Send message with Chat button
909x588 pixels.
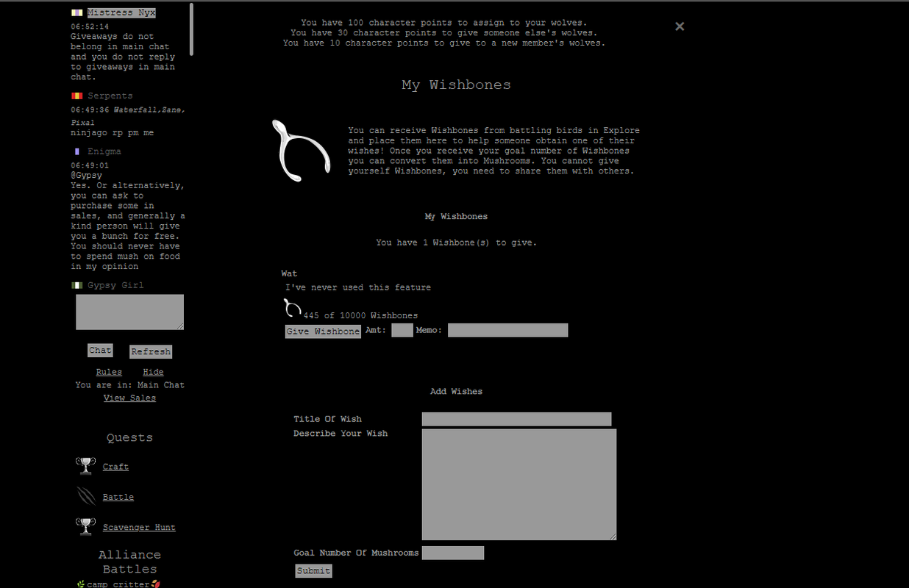point(100,351)
